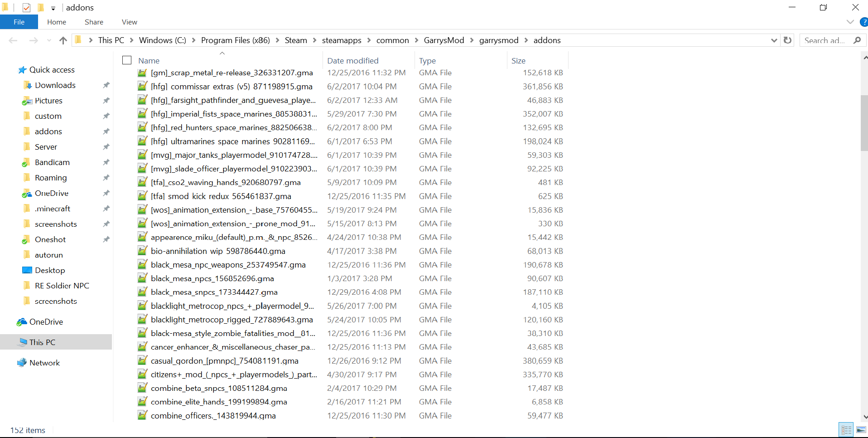This screenshot has width=868, height=438.
Task: Navigate to Windows (C:) in breadcrumb
Action: 163,40
